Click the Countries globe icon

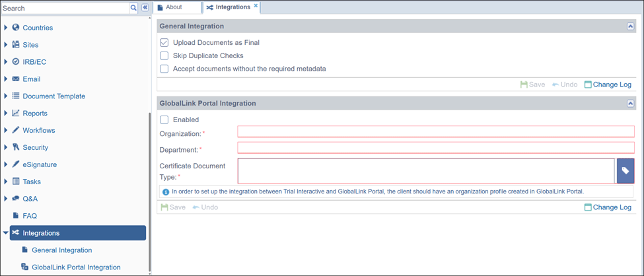[x=16, y=28]
